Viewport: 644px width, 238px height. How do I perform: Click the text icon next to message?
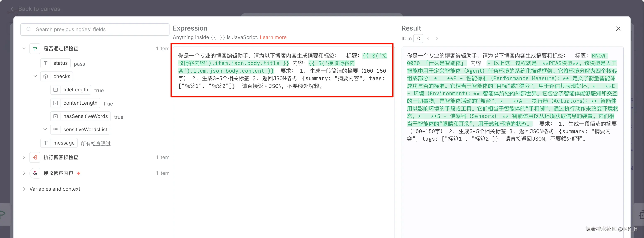(x=46, y=143)
